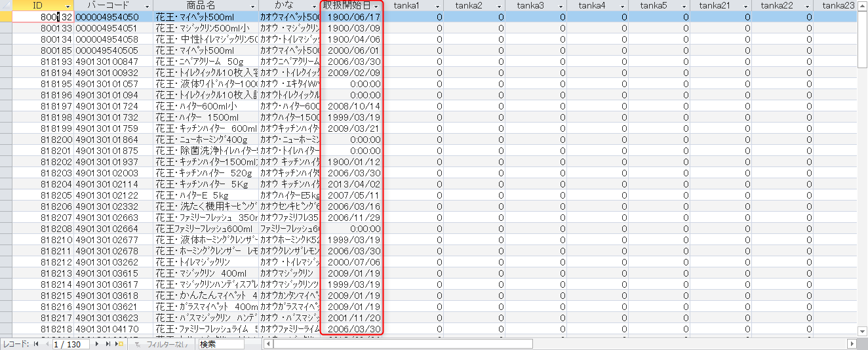Click date cell 2013/04/02
The width and height of the screenshot is (868, 350).
pos(351,184)
